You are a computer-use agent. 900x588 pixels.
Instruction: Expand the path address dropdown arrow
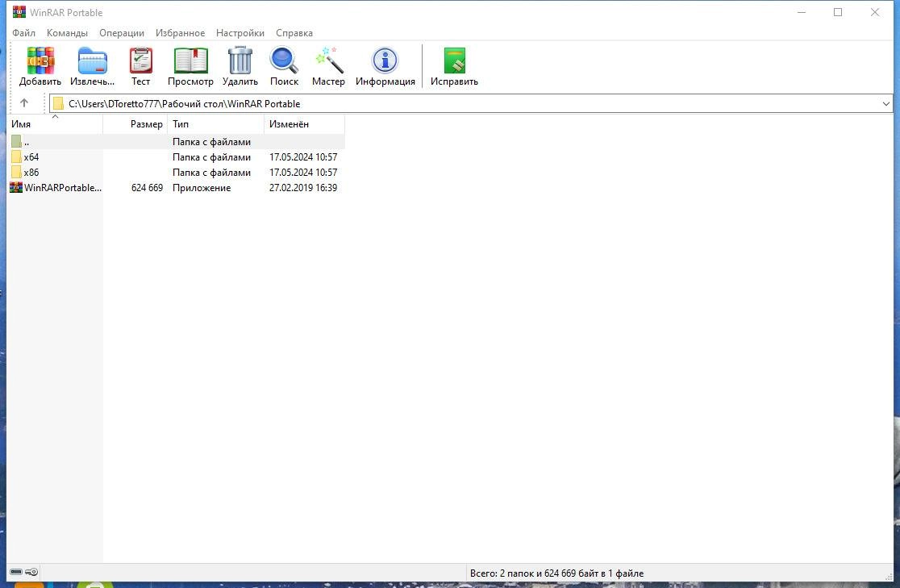(x=885, y=104)
